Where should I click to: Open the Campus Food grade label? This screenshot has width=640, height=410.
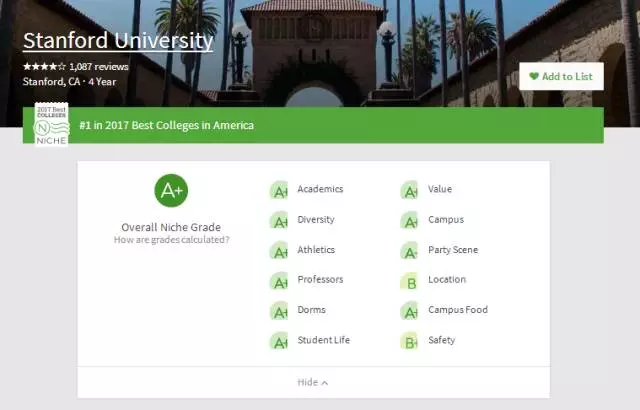(458, 310)
